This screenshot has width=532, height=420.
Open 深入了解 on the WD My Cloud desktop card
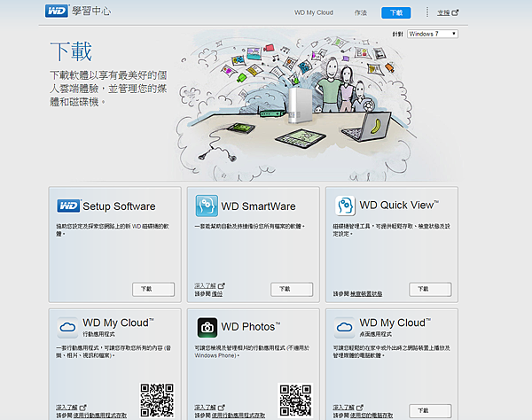pos(343,408)
